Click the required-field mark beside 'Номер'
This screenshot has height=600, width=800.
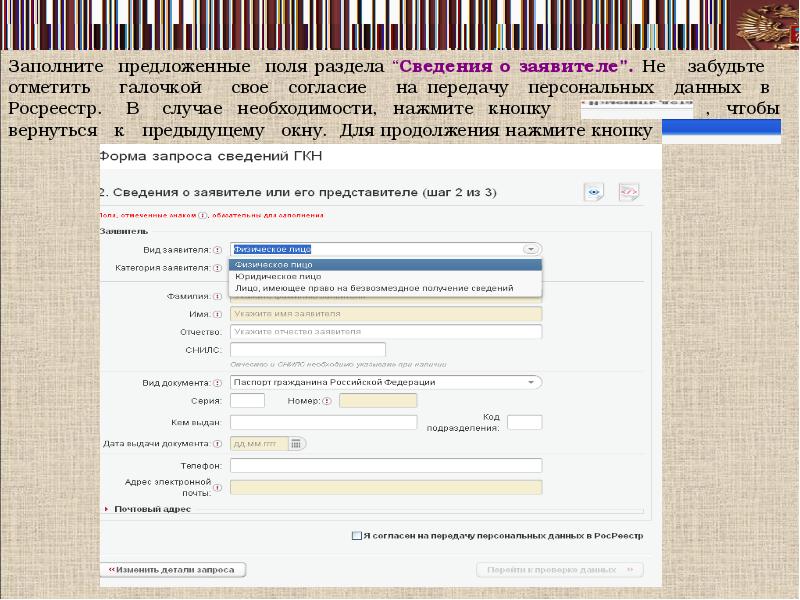(326, 401)
